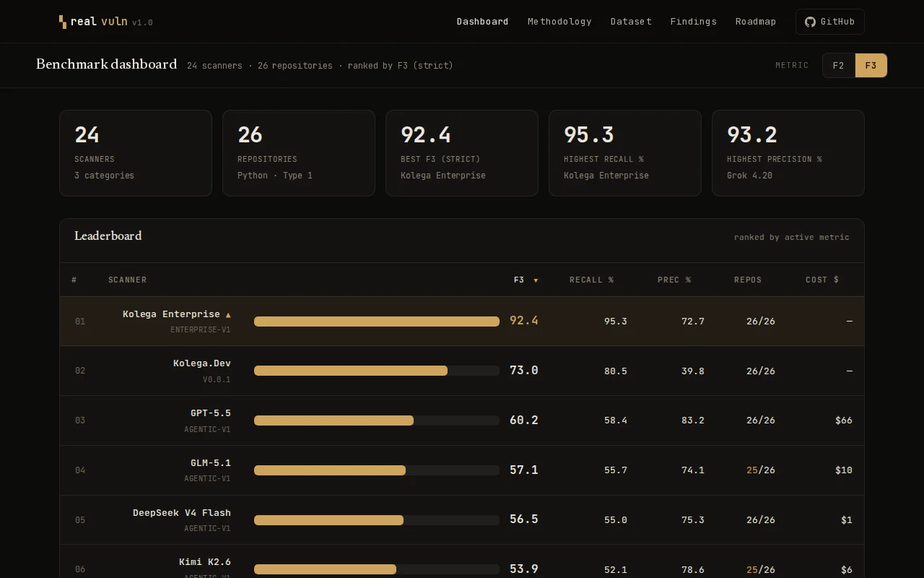Click the real vuln logo icon
This screenshot has width=924, height=578.
coord(63,22)
